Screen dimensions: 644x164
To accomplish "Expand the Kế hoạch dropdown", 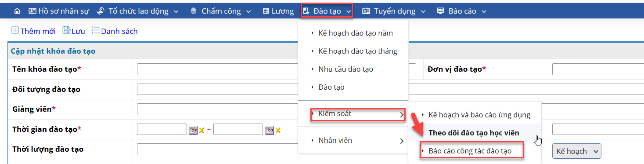I will (x=576, y=151).
